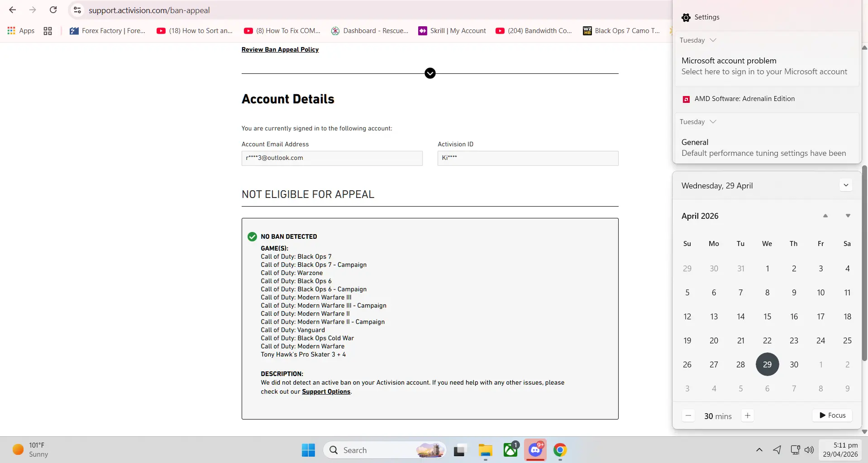This screenshot has height=463, width=868.
Task: Show hidden tray icons with the chevron
Action: click(x=759, y=450)
